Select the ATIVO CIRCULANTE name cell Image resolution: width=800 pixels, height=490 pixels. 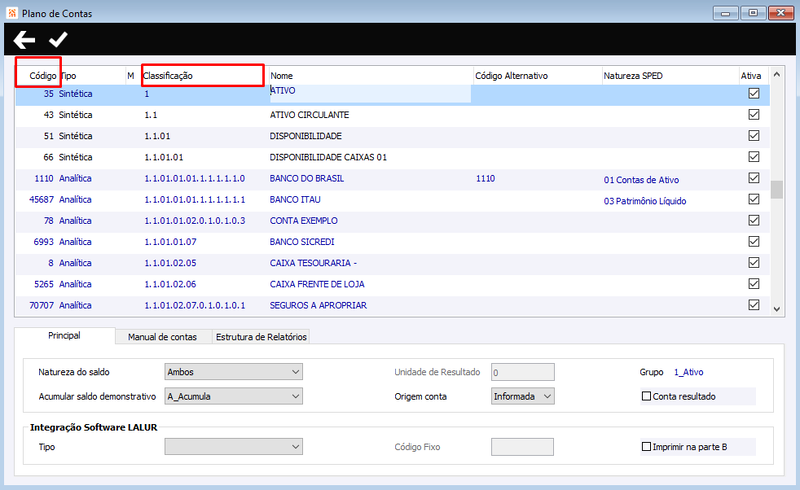pos(309,115)
